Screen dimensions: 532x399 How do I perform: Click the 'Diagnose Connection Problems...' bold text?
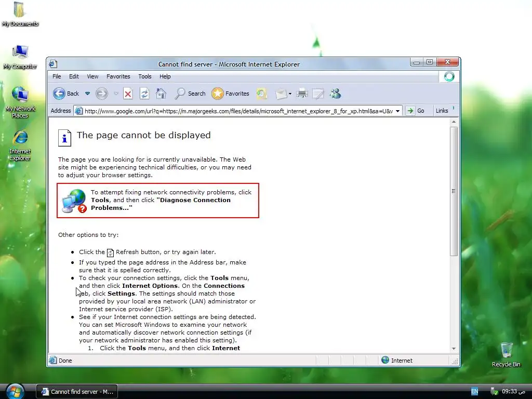[x=161, y=204]
